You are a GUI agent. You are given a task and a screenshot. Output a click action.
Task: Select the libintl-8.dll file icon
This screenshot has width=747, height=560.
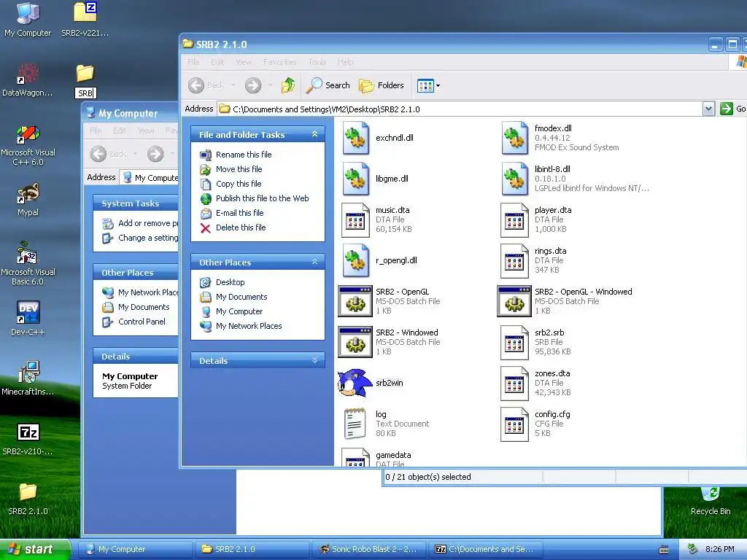[x=514, y=179]
